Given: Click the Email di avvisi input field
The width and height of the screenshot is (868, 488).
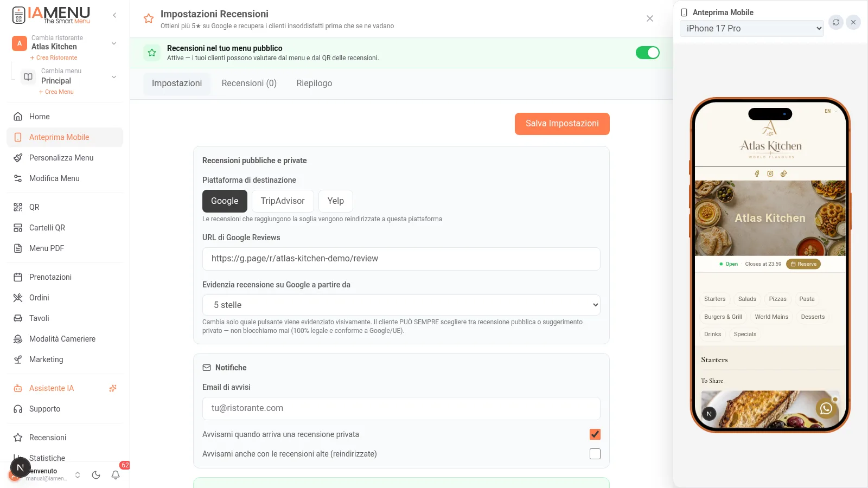Looking at the screenshot, I should (x=401, y=408).
